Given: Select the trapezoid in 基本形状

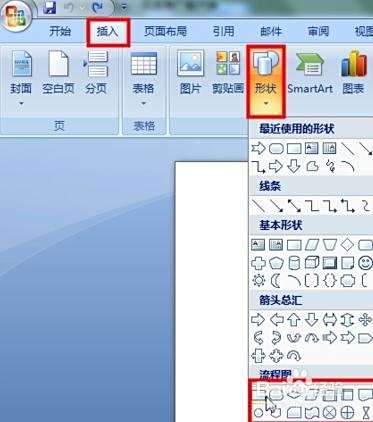Looking at the screenshot, I should (330, 245).
